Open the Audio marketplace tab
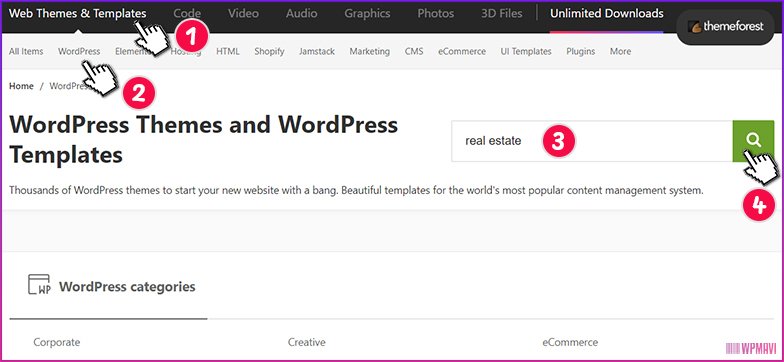784x362 pixels. [x=302, y=14]
